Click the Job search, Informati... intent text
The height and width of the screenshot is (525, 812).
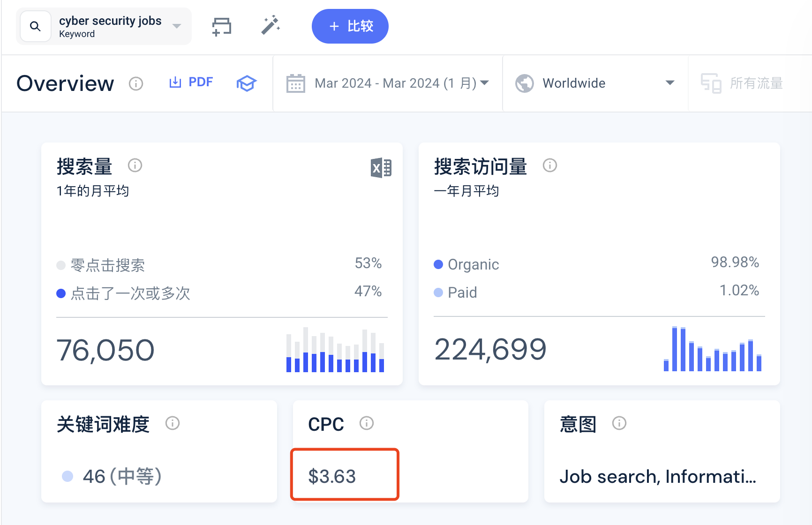click(x=658, y=476)
